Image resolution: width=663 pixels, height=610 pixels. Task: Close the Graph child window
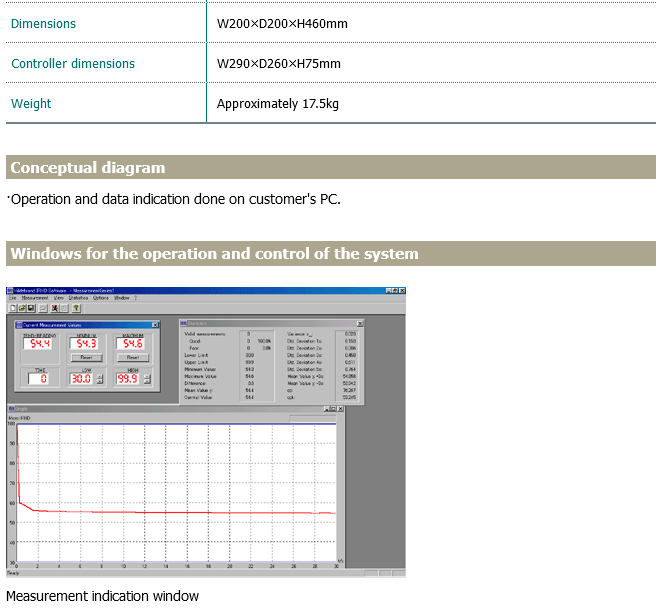point(340,408)
